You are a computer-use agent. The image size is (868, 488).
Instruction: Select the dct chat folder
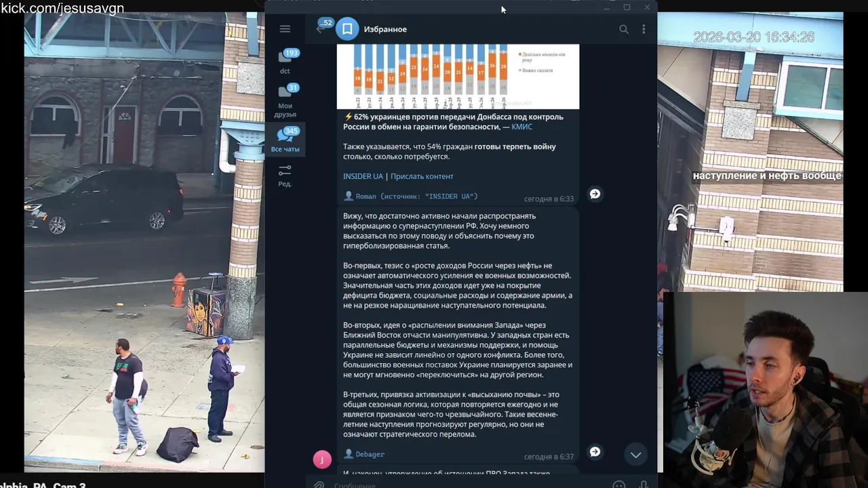coord(285,62)
